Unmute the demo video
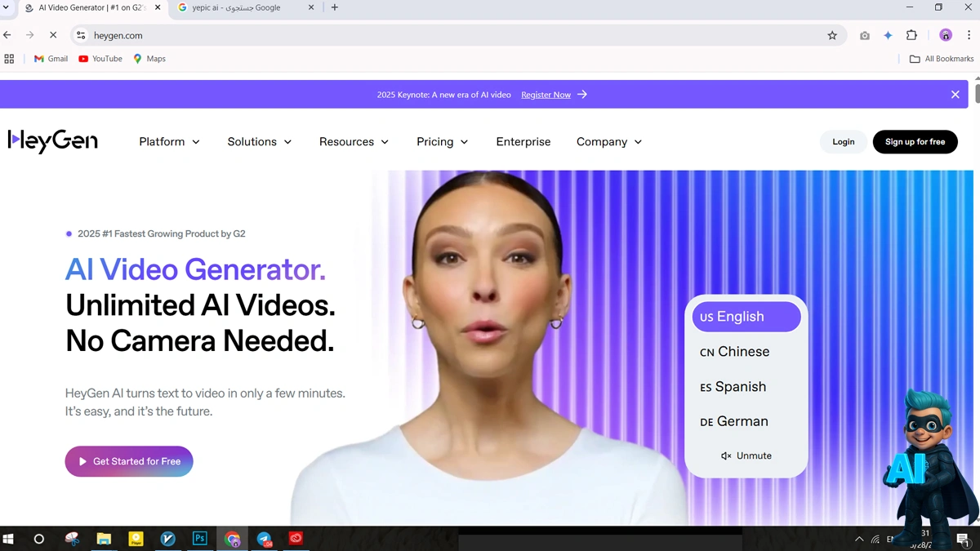This screenshot has height=551, width=980. tap(746, 455)
